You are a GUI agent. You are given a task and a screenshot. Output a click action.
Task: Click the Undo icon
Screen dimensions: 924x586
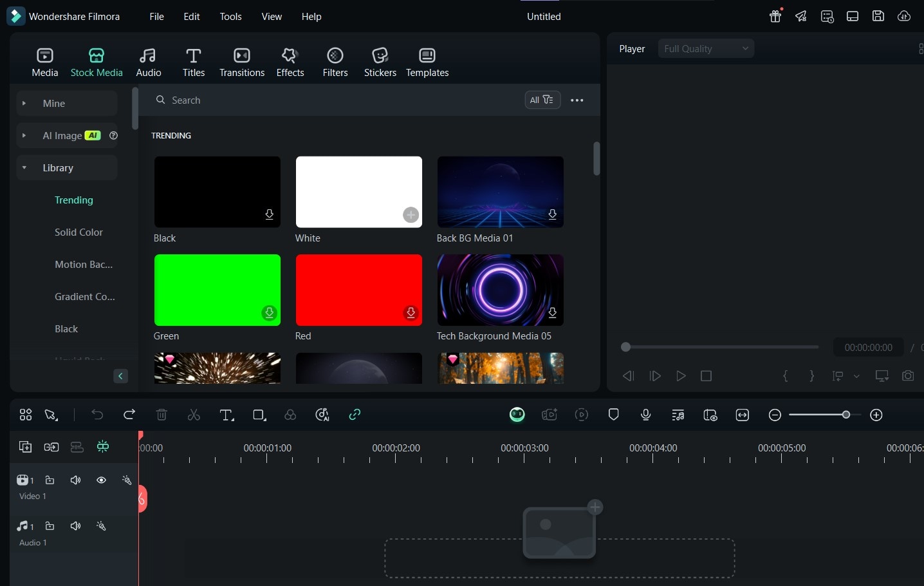(97, 415)
